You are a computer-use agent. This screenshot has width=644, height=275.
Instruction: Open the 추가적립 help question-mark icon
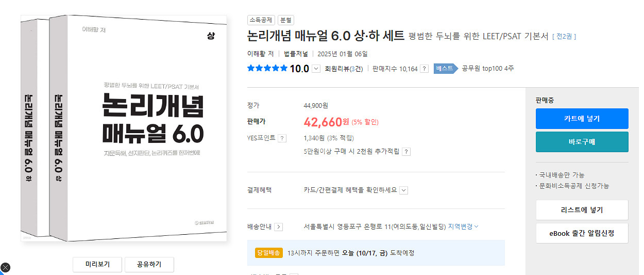406,152
